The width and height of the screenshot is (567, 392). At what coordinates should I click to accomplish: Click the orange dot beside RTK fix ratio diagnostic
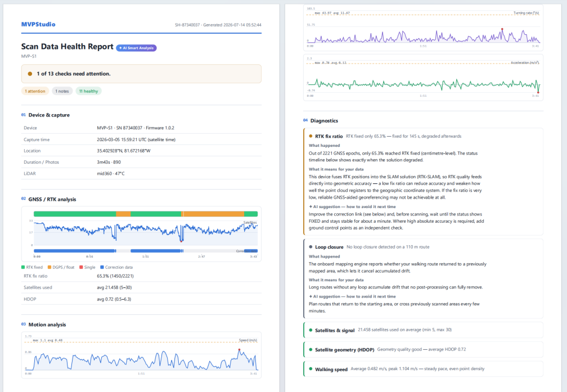tap(310, 136)
